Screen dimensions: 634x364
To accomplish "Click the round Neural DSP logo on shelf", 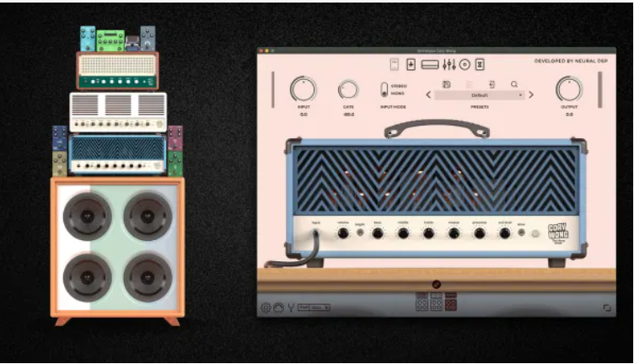I will click(436, 285).
